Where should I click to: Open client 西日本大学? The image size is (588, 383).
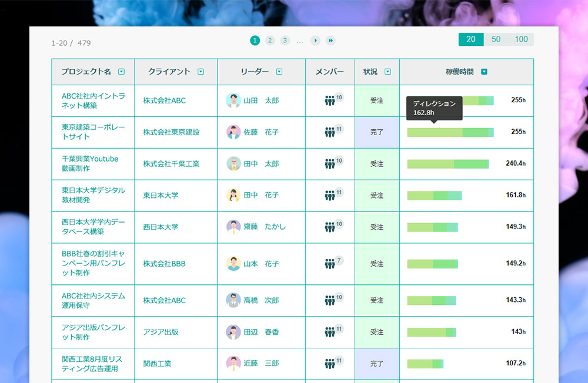click(161, 227)
